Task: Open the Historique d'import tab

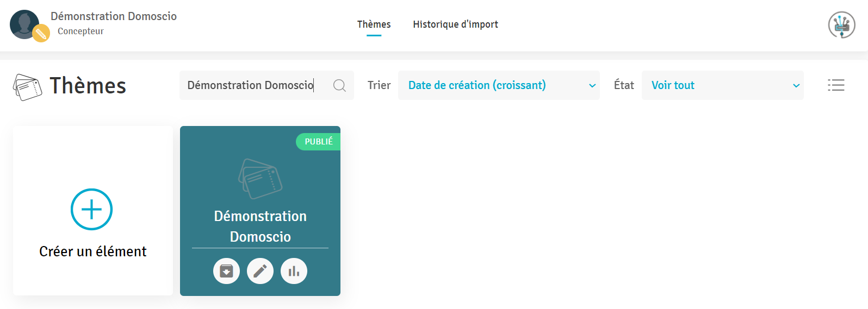Action: click(455, 24)
